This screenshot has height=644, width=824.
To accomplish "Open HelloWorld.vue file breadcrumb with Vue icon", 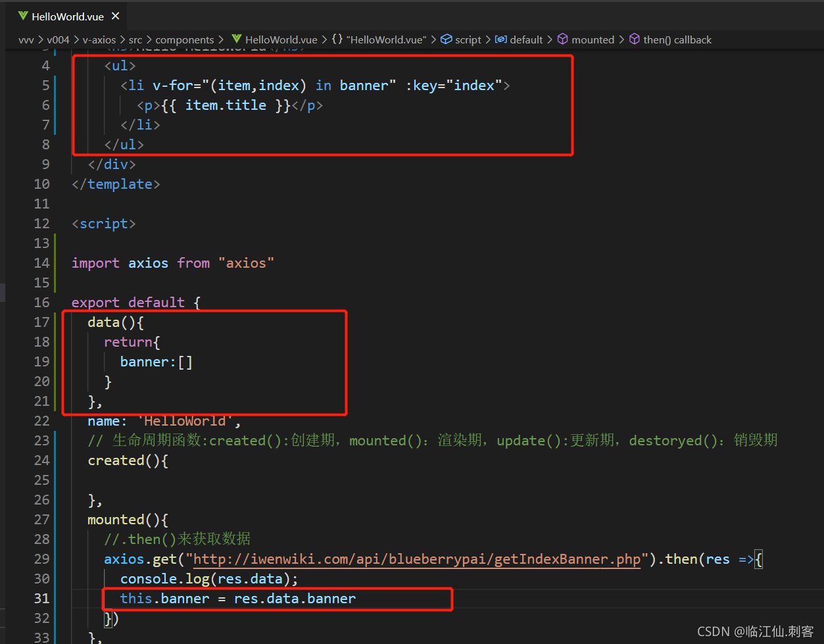I will (x=275, y=39).
